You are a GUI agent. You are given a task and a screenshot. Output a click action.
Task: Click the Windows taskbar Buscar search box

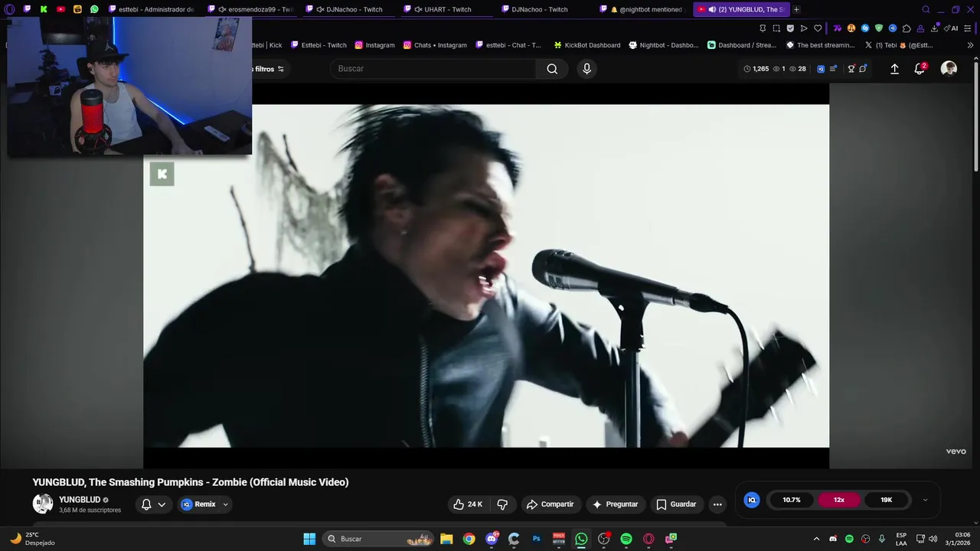377,539
